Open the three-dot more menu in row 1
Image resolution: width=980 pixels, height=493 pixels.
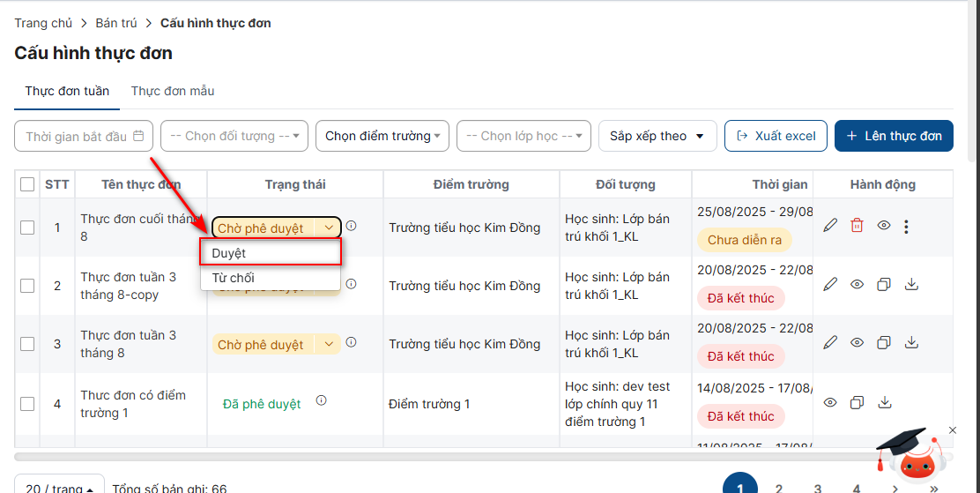906,227
